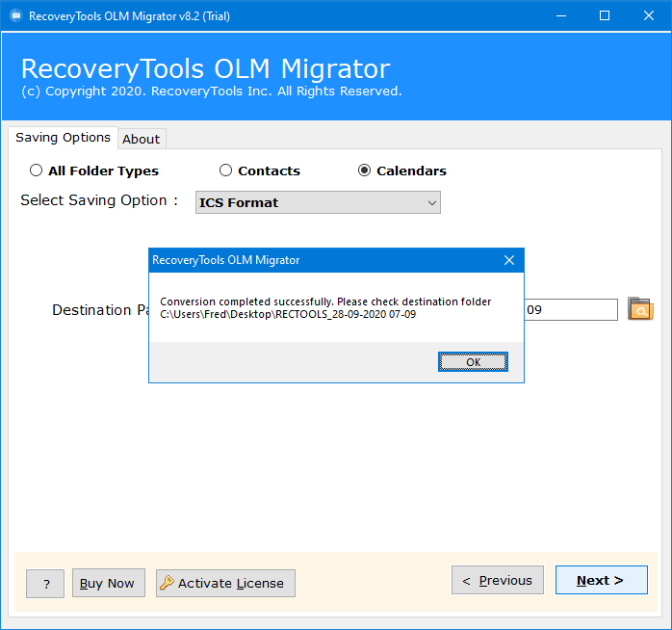Minimize the OLM Migrator window
The width and height of the screenshot is (672, 630).
click(x=561, y=15)
